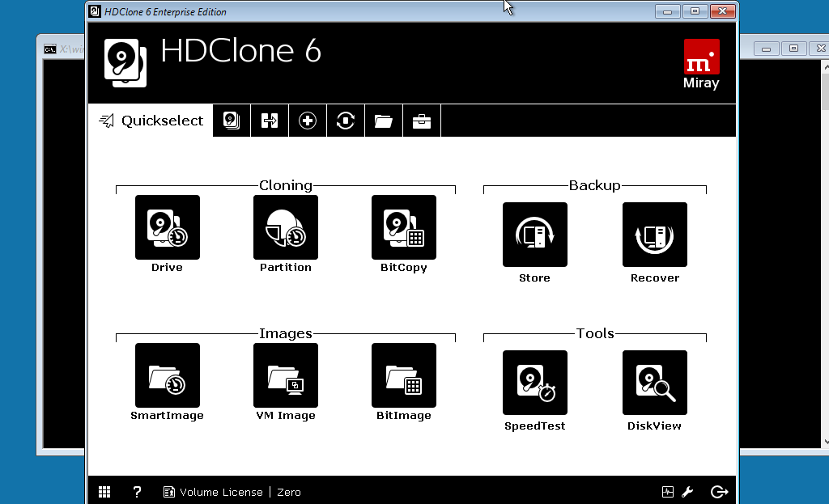Create a SmartImage of a drive
The height and width of the screenshot is (504, 829).
(x=167, y=375)
